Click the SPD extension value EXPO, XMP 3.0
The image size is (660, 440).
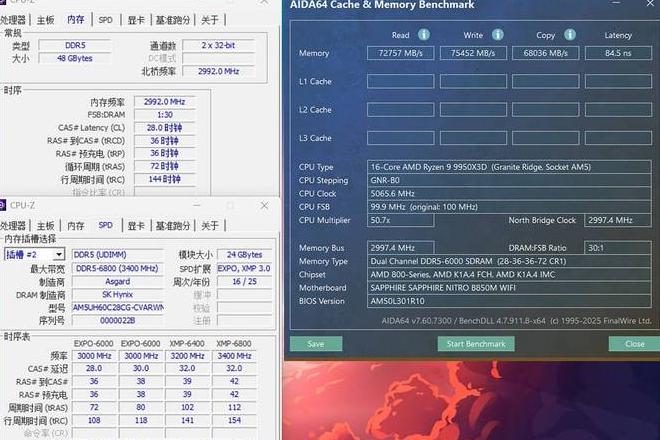tap(245, 268)
